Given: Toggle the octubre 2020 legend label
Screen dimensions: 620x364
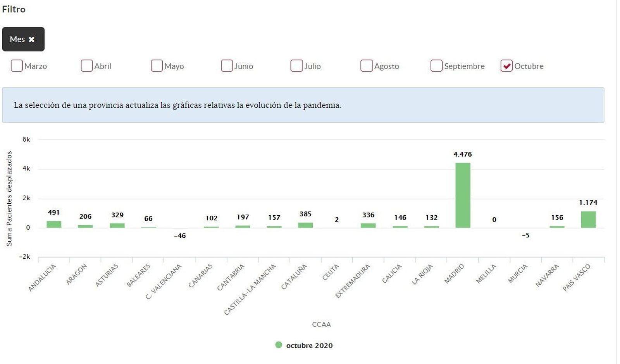Looking at the screenshot, I should click(x=309, y=345).
